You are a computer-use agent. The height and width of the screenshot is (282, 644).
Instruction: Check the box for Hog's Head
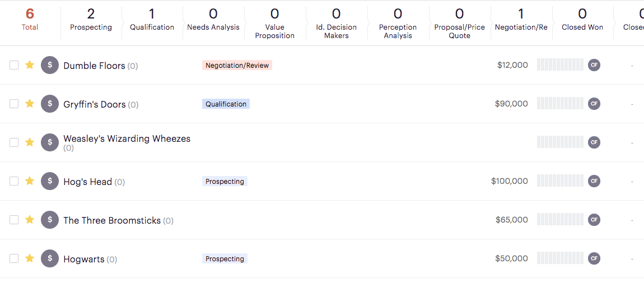[14, 181]
